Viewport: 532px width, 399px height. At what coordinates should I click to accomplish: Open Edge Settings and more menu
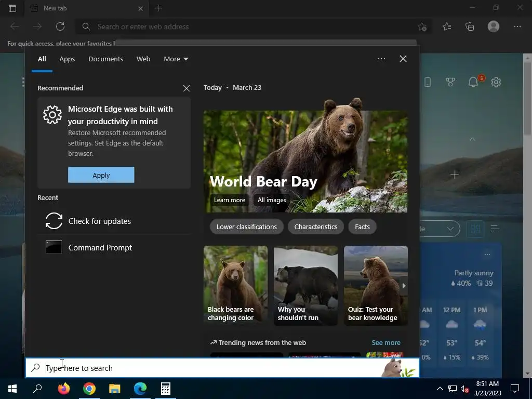tap(517, 26)
